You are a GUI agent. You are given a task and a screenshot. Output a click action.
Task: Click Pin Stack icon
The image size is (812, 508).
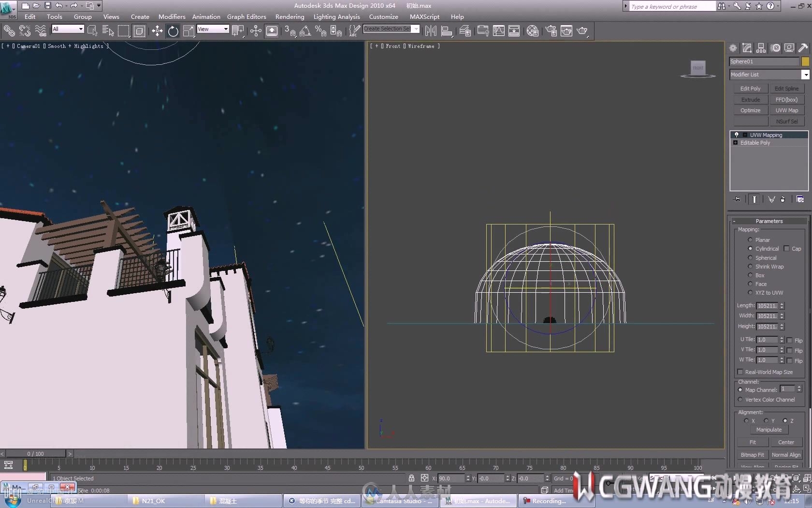737,199
